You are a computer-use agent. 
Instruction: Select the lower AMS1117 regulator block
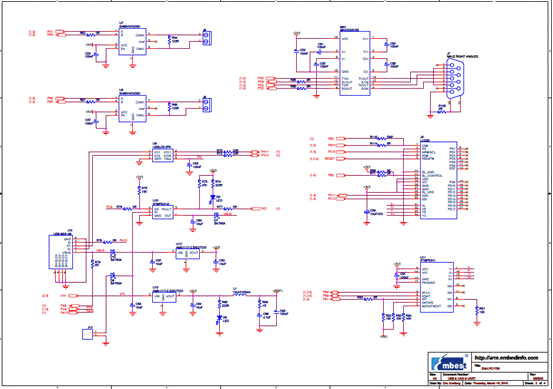164,297
